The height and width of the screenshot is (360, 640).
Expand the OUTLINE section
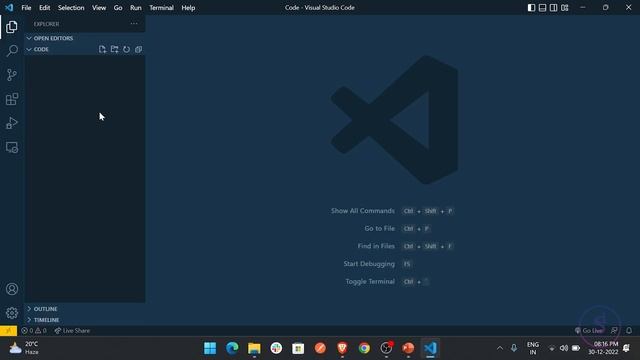pos(85,309)
